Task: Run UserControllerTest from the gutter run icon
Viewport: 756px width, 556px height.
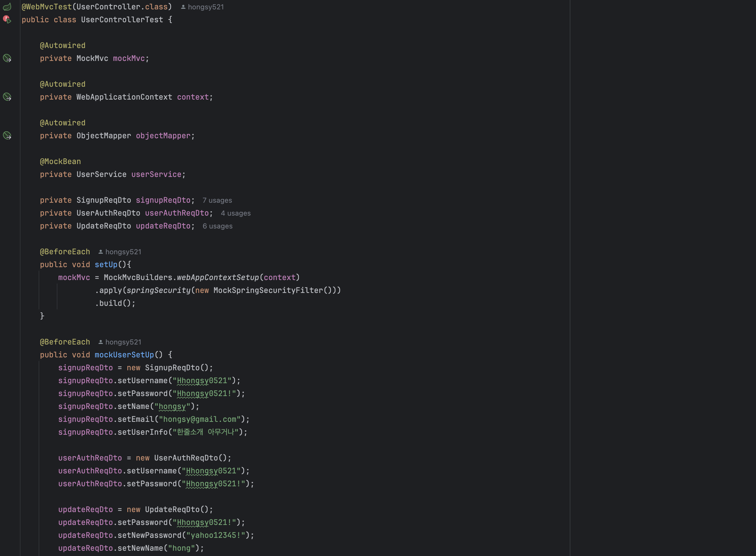Action: point(7,20)
